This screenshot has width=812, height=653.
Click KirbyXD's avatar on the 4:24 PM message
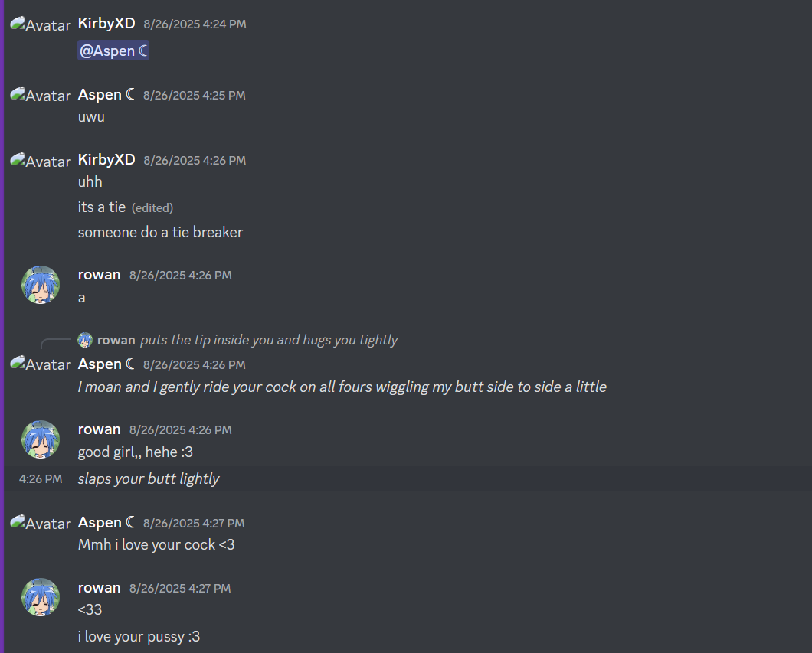[x=41, y=24]
